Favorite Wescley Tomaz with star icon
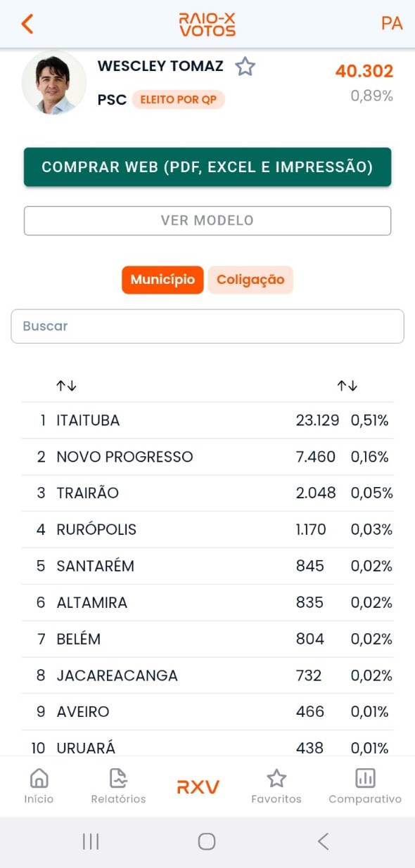This screenshot has width=415, height=868. pyautogui.click(x=245, y=67)
